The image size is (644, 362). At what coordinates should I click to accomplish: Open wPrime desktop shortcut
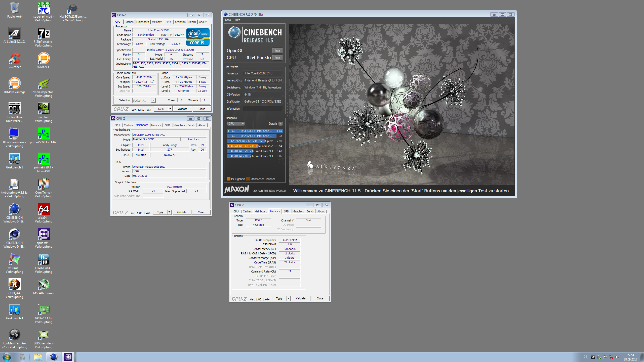point(14,263)
